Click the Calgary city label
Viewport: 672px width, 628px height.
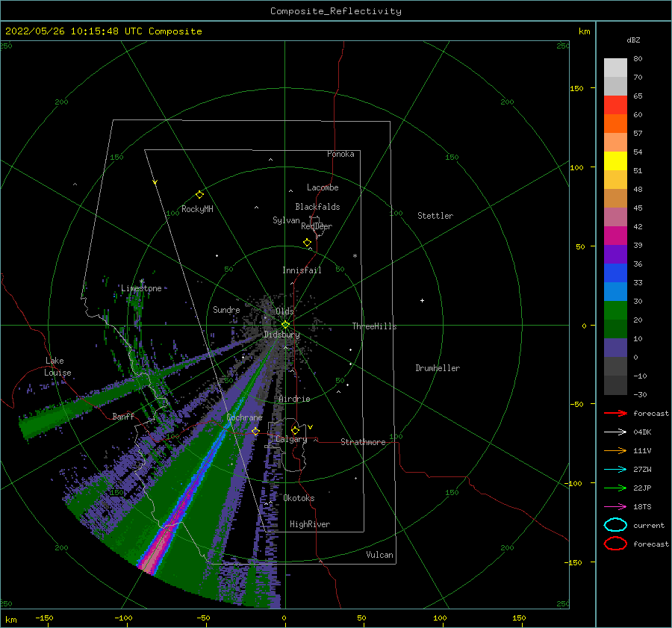point(291,439)
